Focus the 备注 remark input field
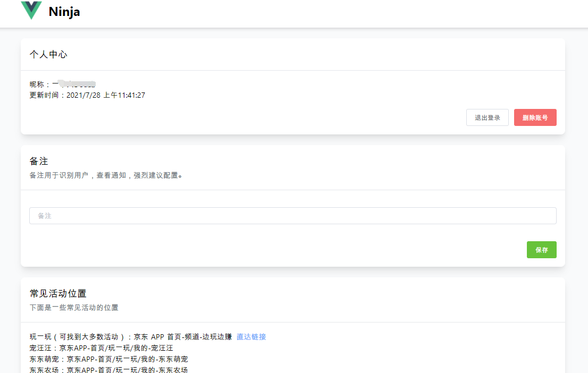Image resolution: width=588 pixels, height=373 pixels. (x=293, y=216)
